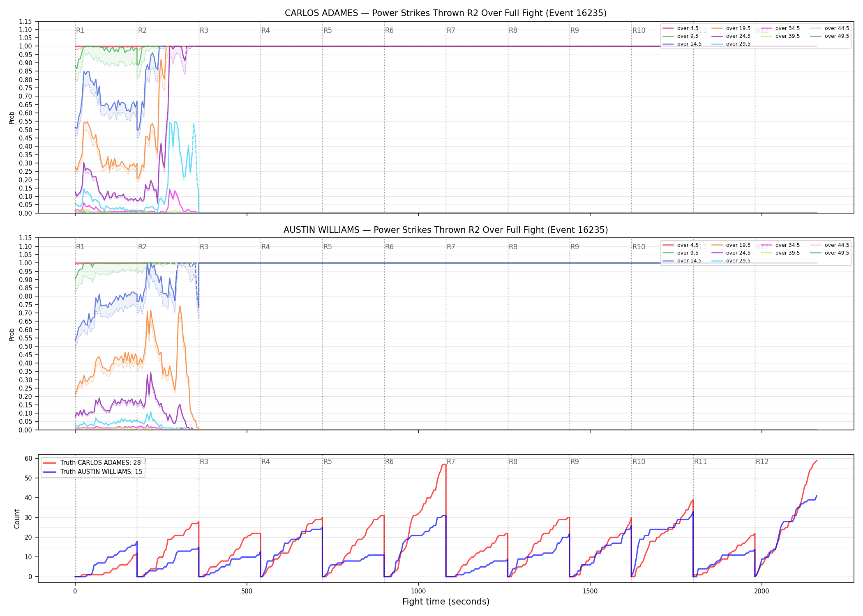The height and width of the screenshot is (616, 863).
Task: Select 'over 29.5' in Carlos Adames legend
Action: (x=731, y=44)
